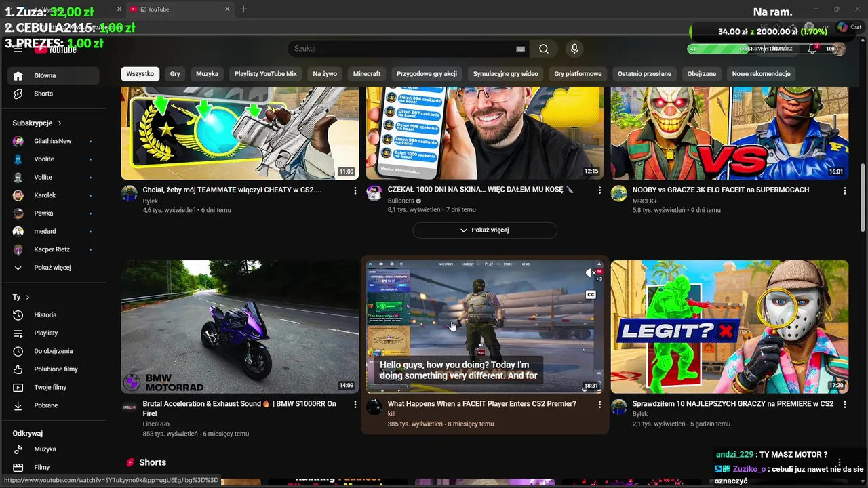Click MRCEK+ channel avatar beside NOOBY vs GRACZE
The image size is (868, 488).
(618, 193)
